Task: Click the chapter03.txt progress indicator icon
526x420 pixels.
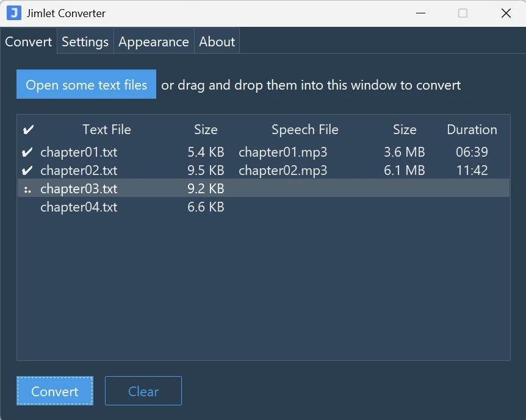Action: [x=27, y=190]
